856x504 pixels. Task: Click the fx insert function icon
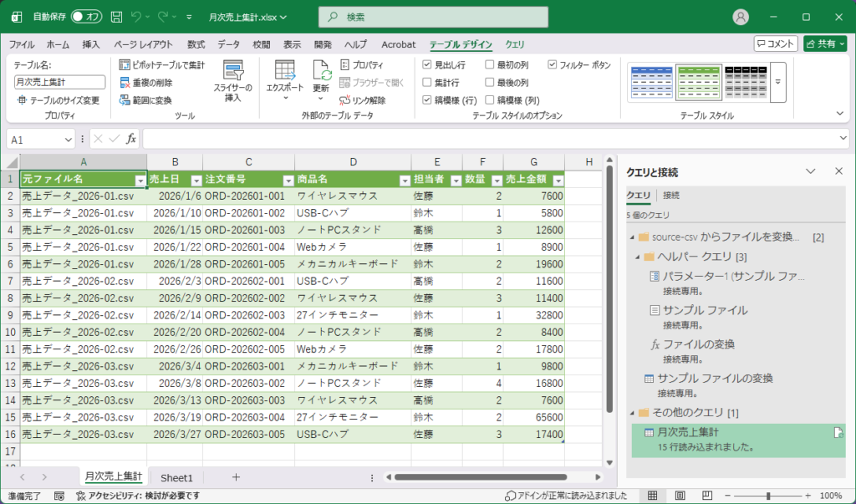pyautogui.click(x=131, y=139)
